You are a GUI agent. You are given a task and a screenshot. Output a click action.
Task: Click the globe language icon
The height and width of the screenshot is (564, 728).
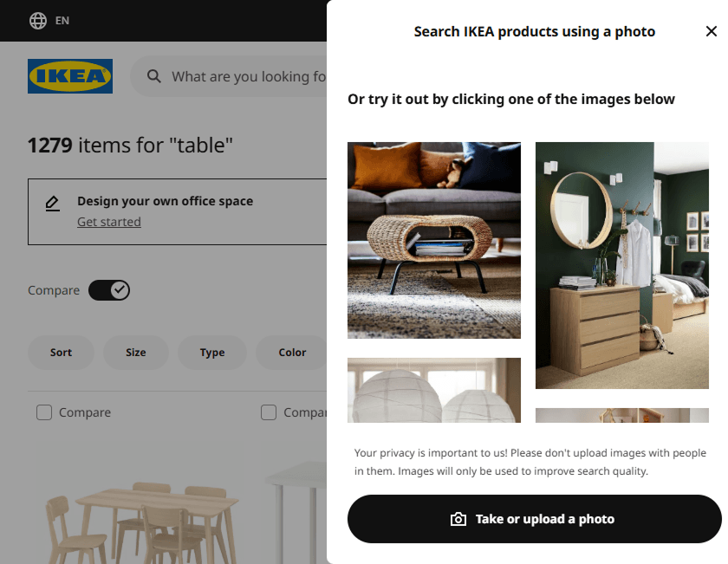37,20
